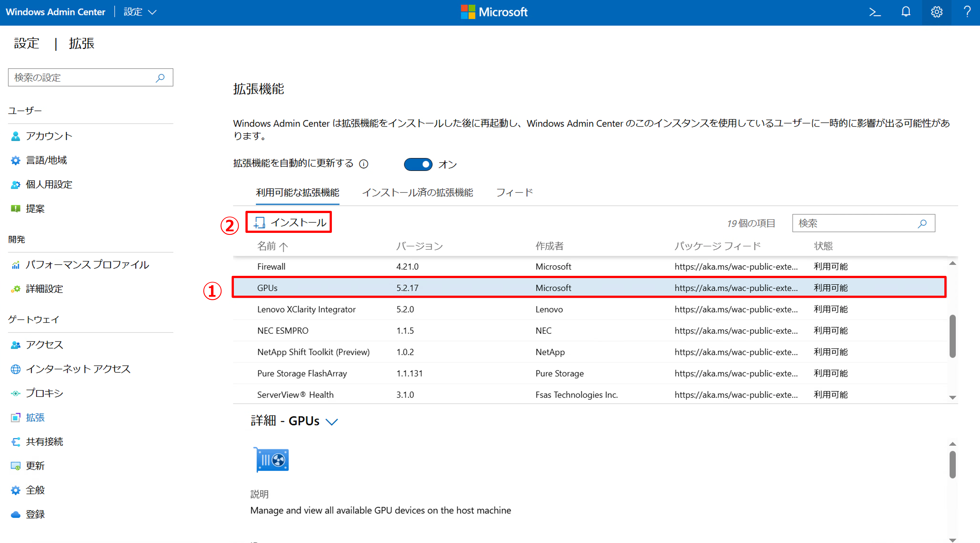
Task: Click details pane scroll up arrow
Action: [952, 444]
